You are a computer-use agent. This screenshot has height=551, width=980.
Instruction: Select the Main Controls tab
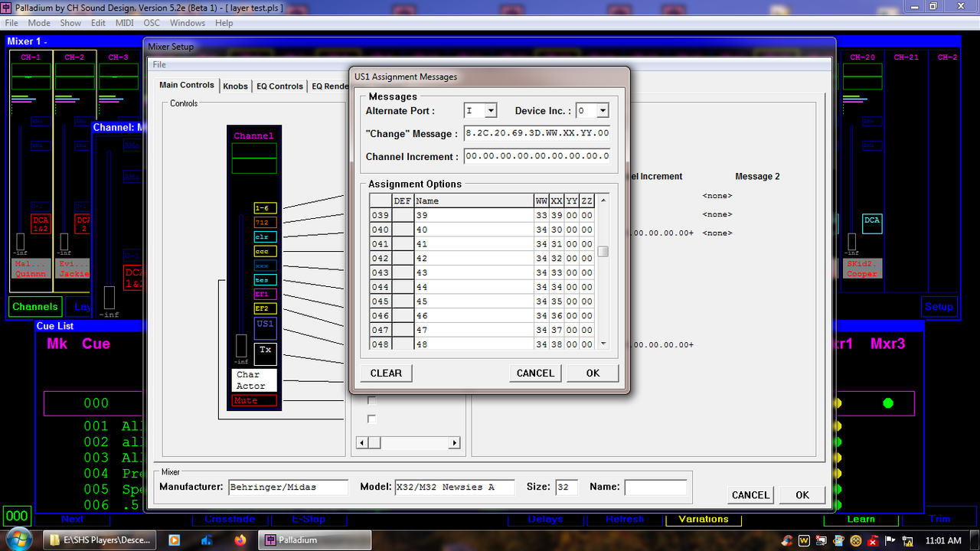(187, 85)
